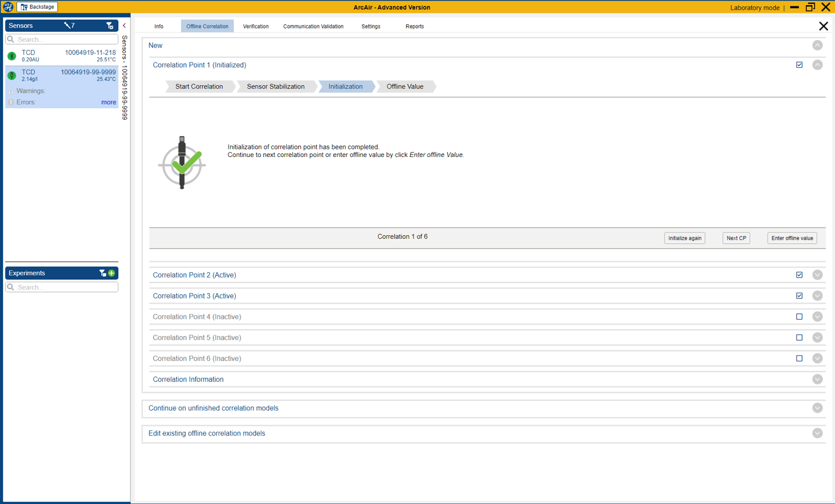
Task: Click Enter offline value button
Action: tap(792, 238)
